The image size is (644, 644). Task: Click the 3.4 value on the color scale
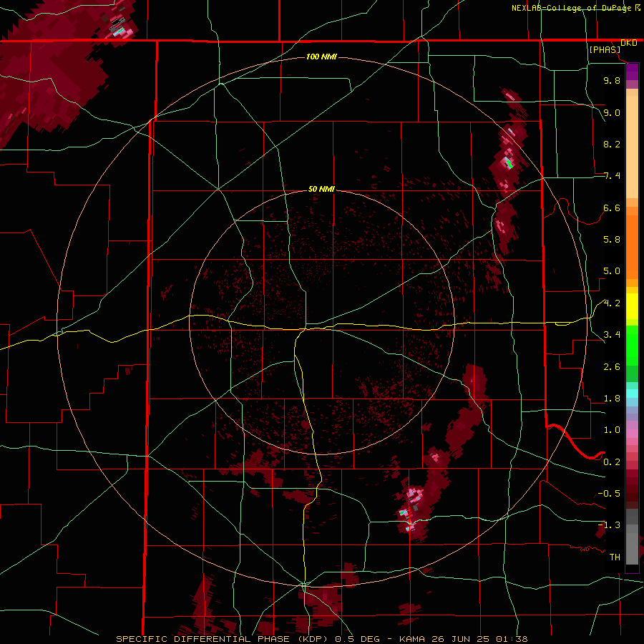(x=612, y=335)
